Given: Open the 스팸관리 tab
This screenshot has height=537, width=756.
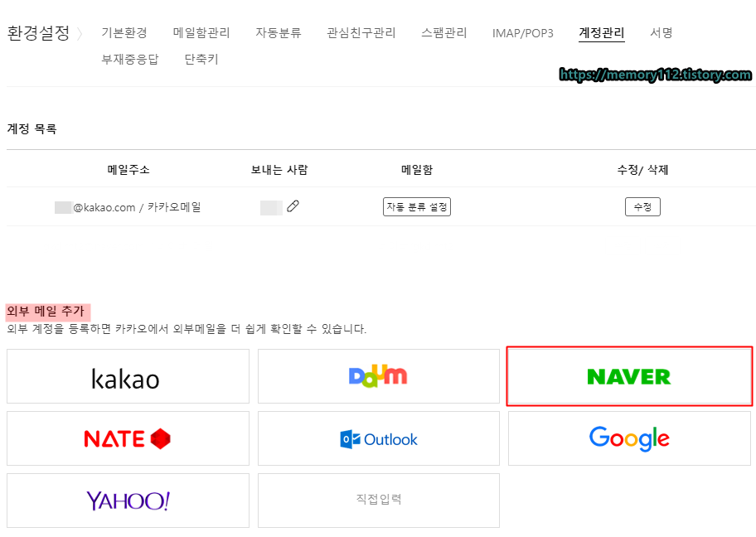Looking at the screenshot, I should coord(444,33).
